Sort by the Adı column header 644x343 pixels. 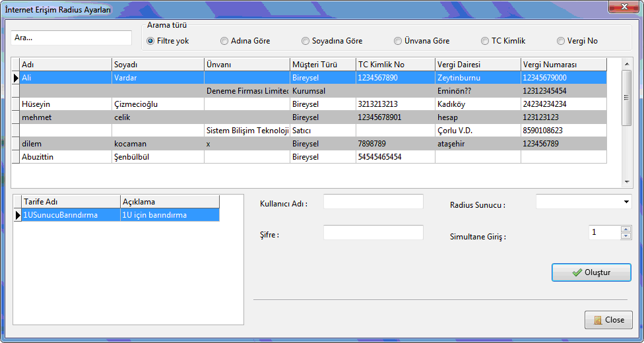coord(66,65)
